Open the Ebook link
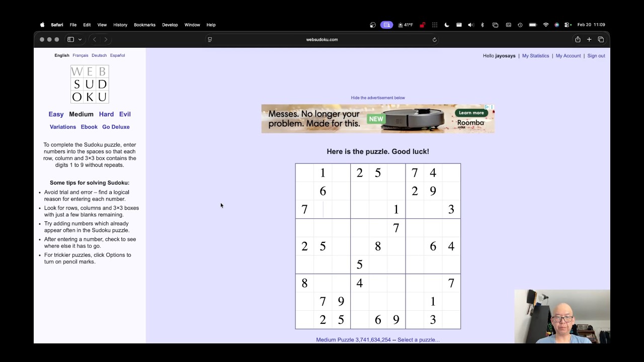 click(89, 127)
